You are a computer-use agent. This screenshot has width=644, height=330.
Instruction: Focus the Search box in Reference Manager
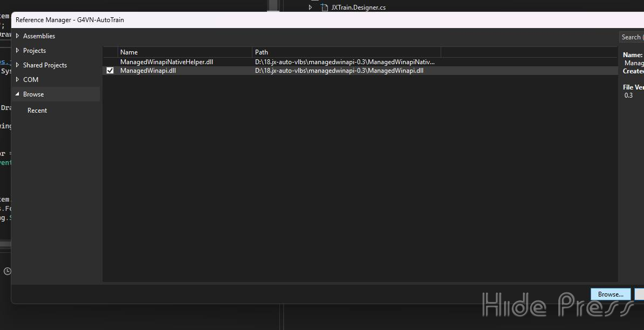click(631, 37)
